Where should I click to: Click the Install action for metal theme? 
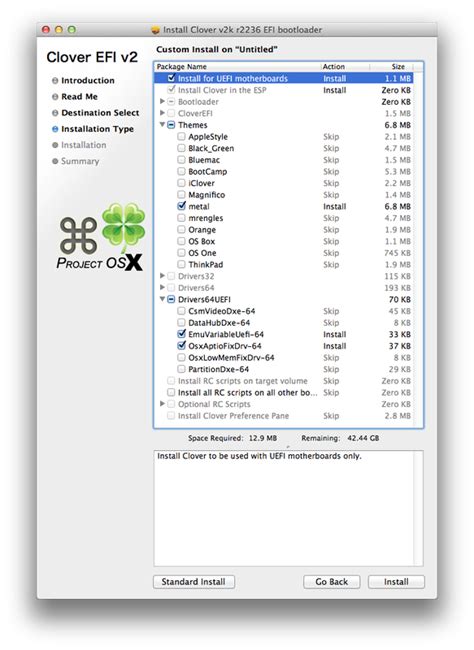coord(335,206)
